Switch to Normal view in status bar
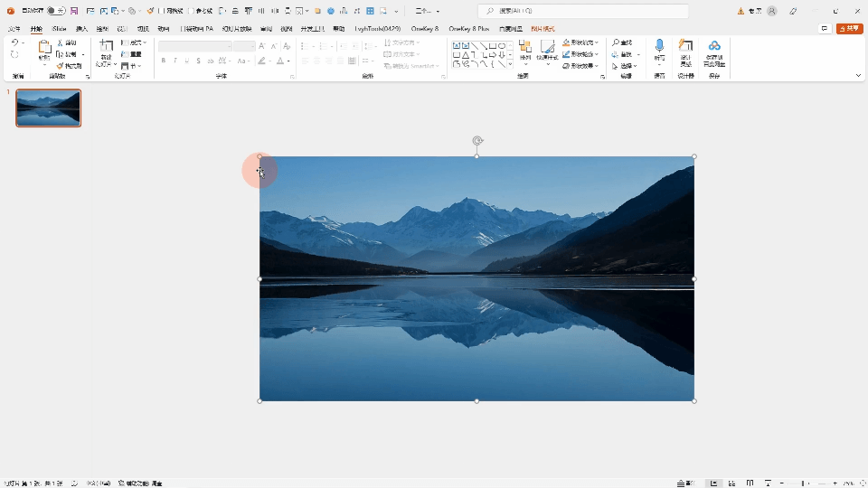The image size is (868, 488). pos(713,483)
